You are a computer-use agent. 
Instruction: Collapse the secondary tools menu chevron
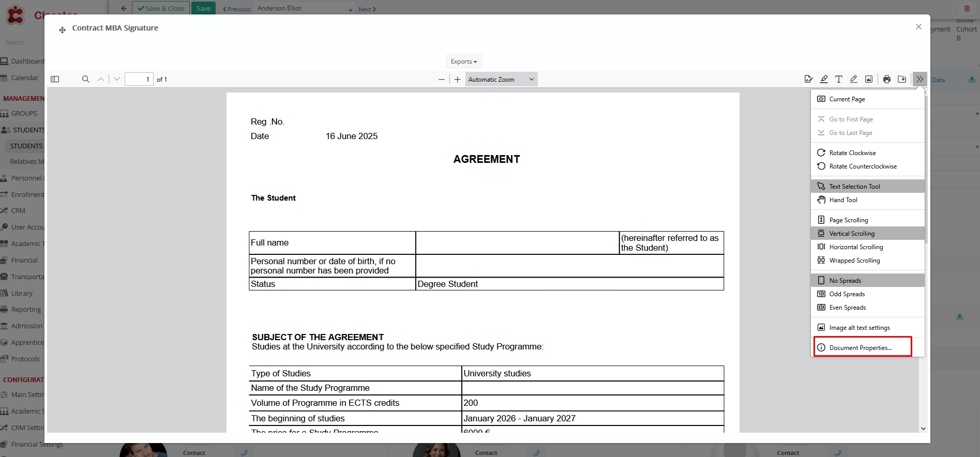919,79
